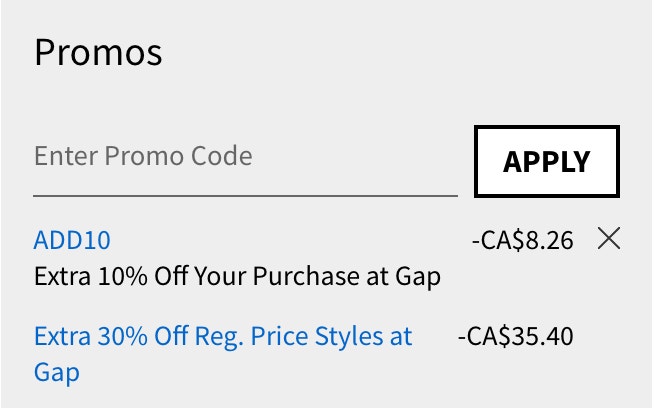This screenshot has height=408, width=656.
Task: Click 'Purchase at Gap' in ADD10 description
Action: [x=346, y=277]
